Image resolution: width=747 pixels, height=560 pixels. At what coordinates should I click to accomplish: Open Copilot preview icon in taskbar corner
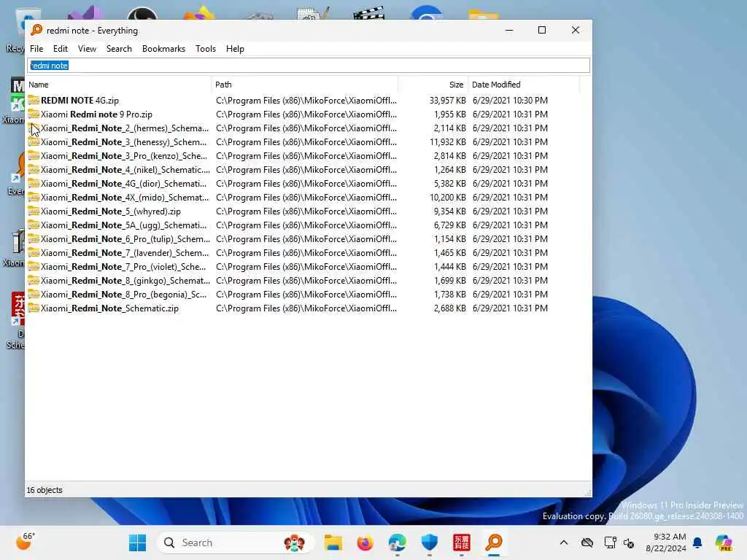coord(723,542)
